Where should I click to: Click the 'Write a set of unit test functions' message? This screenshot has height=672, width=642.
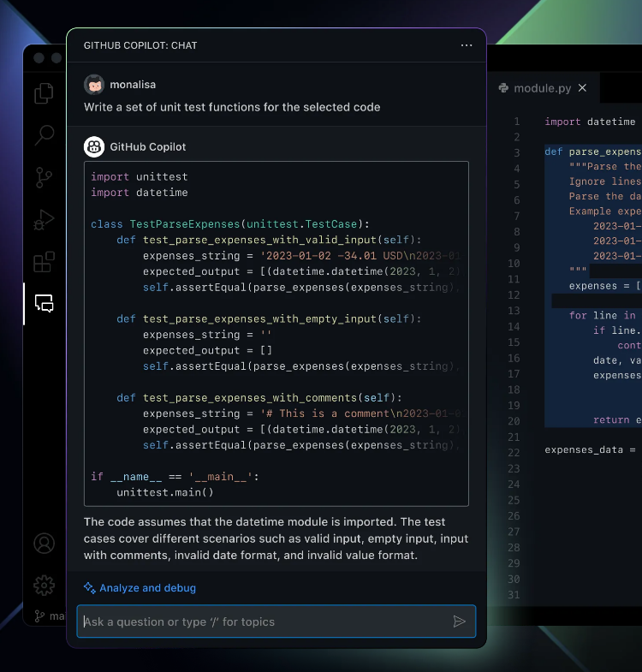click(x=232, y=107)
